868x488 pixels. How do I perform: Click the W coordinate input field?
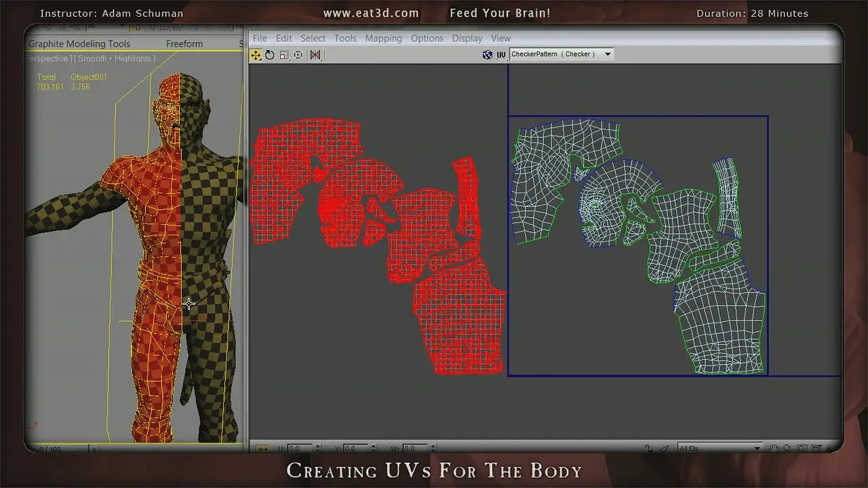point(414,448)
